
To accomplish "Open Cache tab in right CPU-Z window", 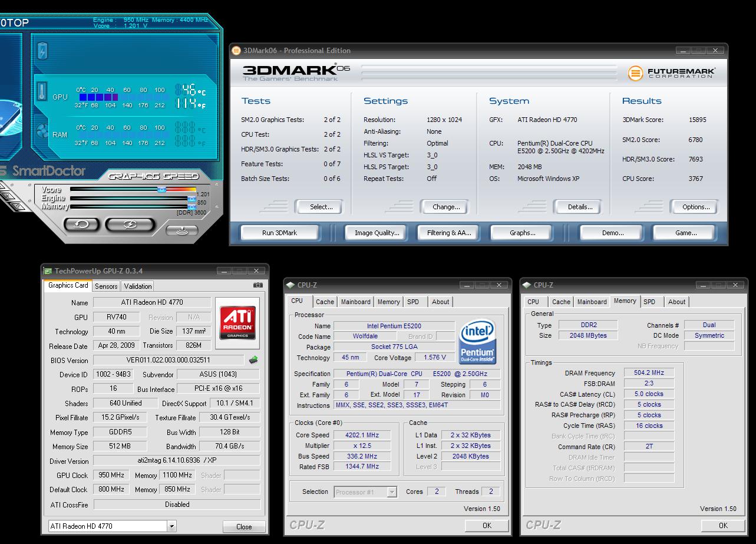I will point(561,302).
